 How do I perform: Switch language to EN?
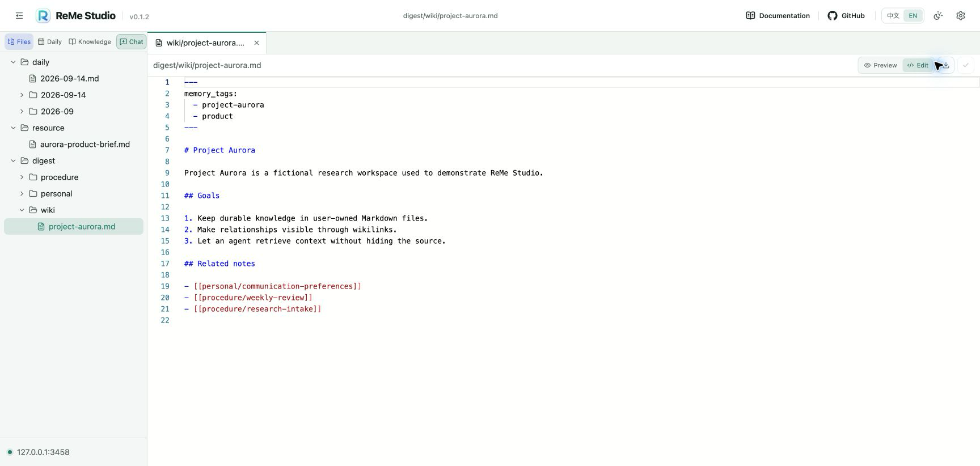click(913, 16)
